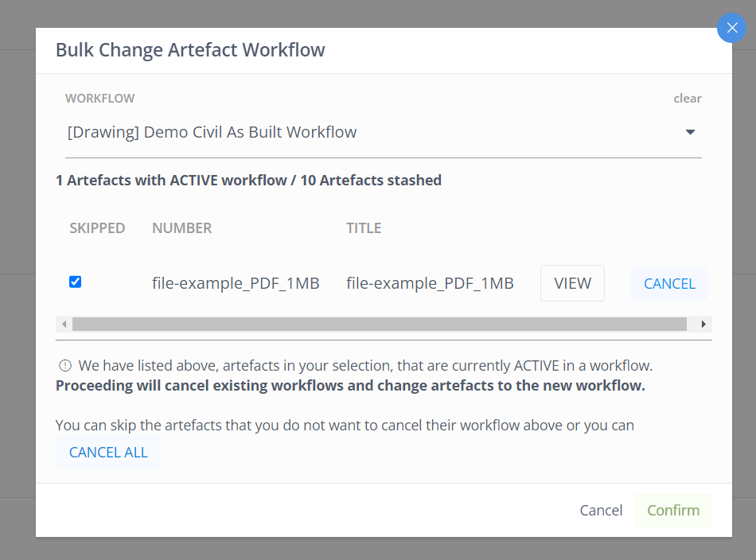This screenshot has height=560, width=756.
Task: Select the file-example_PDF_1MB number cell
Action: coord(236,283)
